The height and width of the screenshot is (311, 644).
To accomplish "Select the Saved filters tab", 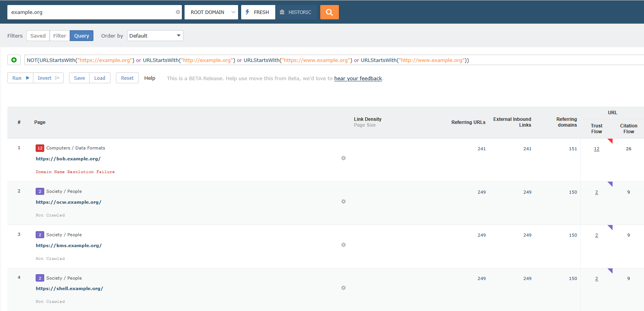I will tap(38, 36).
